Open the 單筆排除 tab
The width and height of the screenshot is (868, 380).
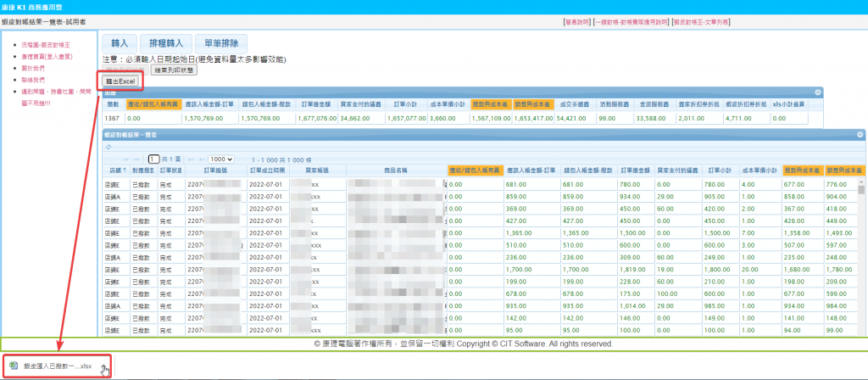pos(221,43)
